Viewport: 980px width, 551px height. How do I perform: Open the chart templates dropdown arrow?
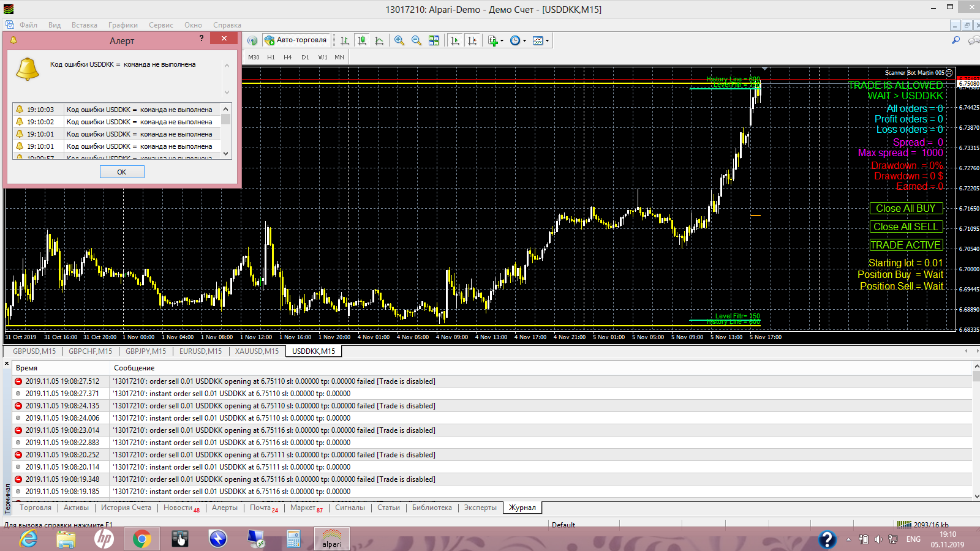547,41
